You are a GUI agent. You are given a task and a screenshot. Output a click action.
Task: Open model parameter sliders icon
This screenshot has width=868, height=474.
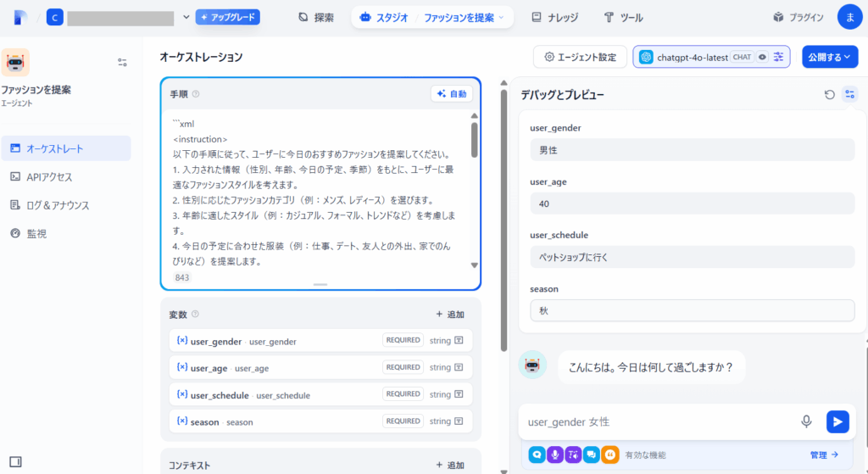pos(779,57)
